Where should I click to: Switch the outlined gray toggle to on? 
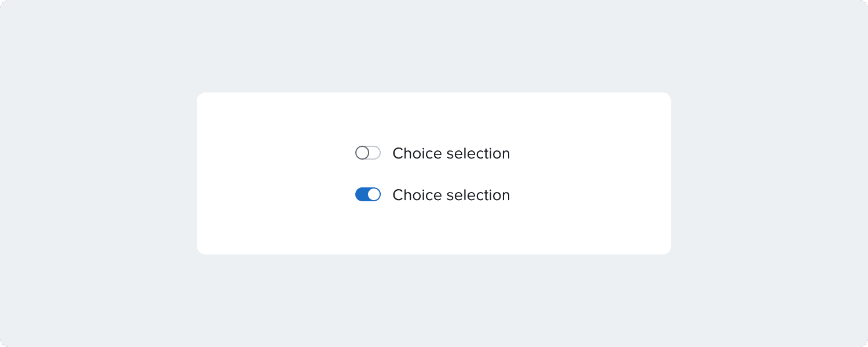click(368, 153)
